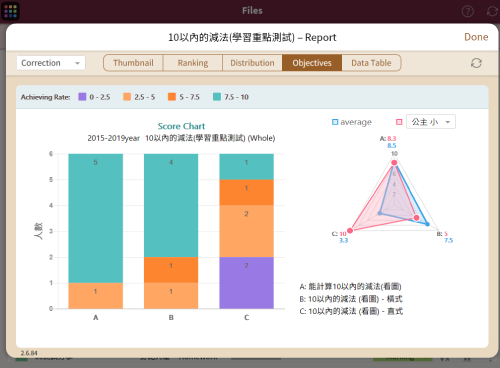This screenshot has height=368, width=500.
Task: Open the Distribution tab
Action: (x=252, y=63)
